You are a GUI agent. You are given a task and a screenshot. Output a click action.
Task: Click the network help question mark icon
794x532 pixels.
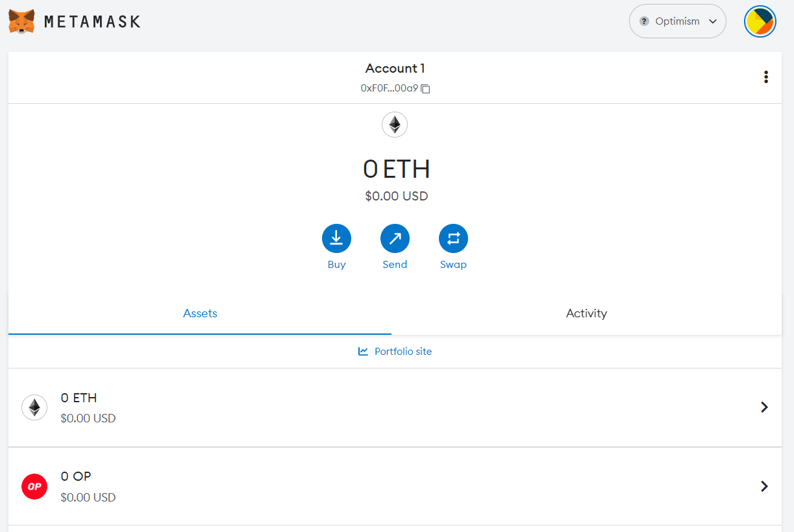tap(643, 21)
